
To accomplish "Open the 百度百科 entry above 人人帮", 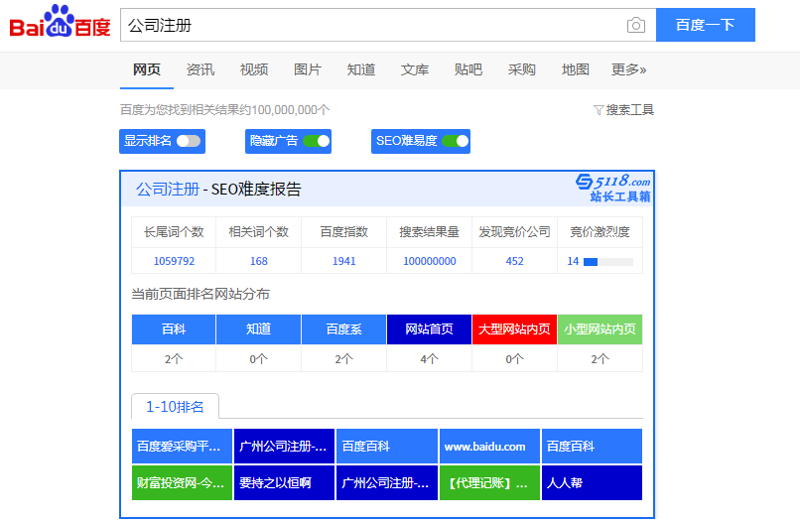I will pos(592,446).
